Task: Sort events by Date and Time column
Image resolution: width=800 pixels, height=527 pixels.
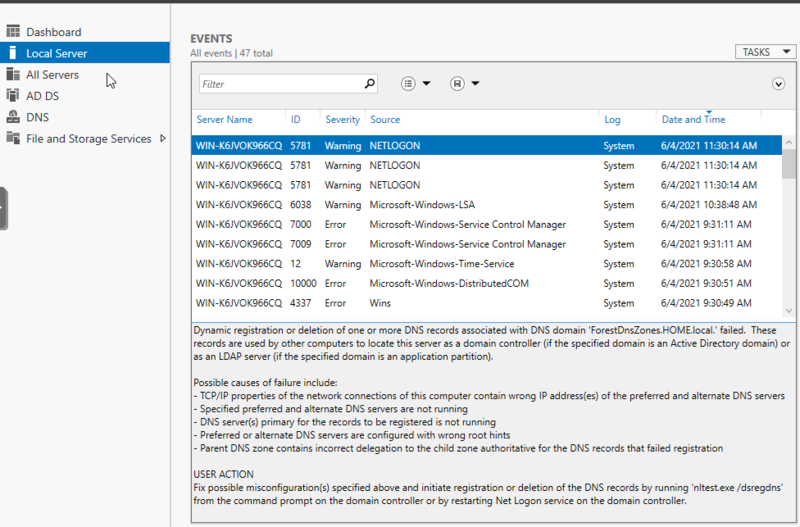Action: [693, 120]
